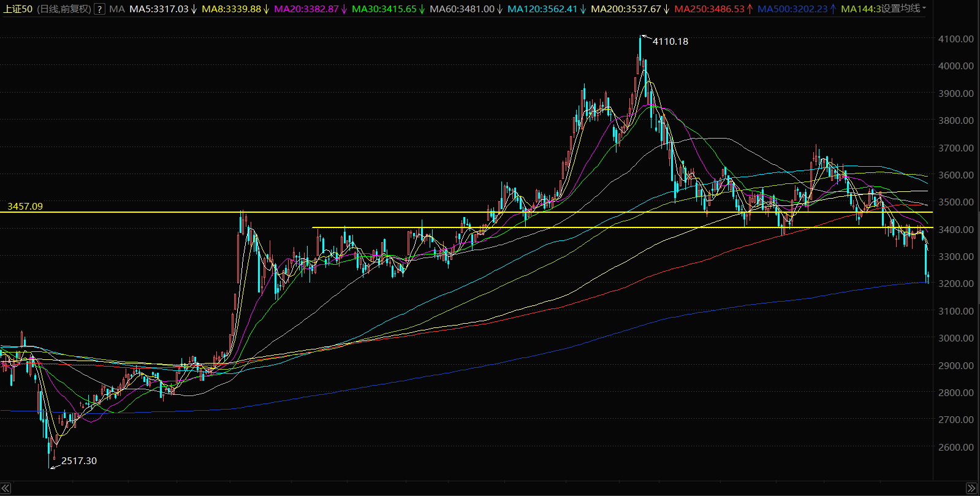
Task: Click the 3500.00 price axis tick
Action: [956, 202]
